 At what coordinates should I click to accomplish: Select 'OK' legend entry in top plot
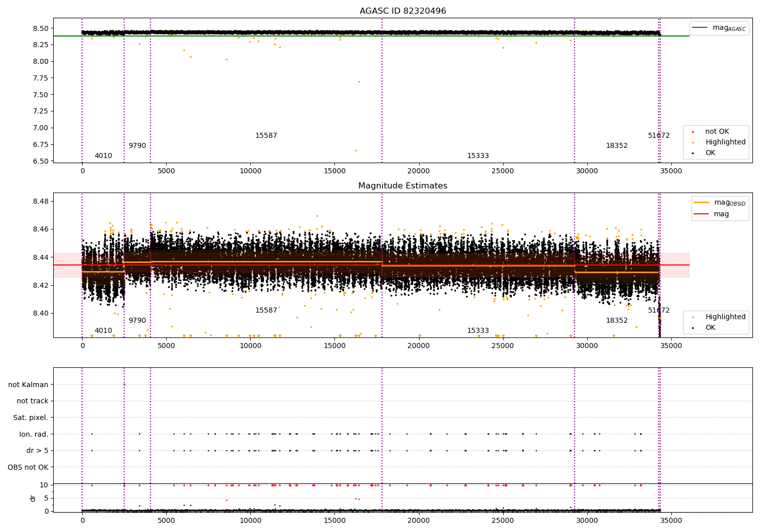click(x=710, y=153)
